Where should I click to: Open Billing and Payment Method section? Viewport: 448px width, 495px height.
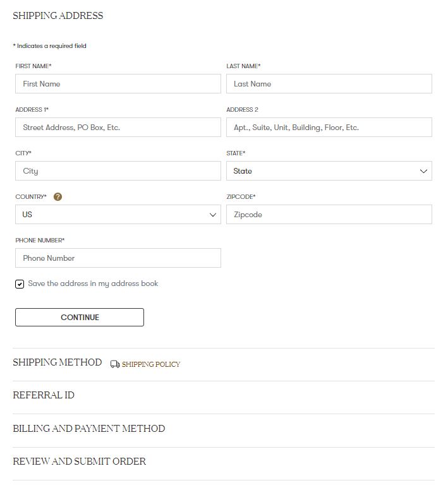[x=89, y=429]
